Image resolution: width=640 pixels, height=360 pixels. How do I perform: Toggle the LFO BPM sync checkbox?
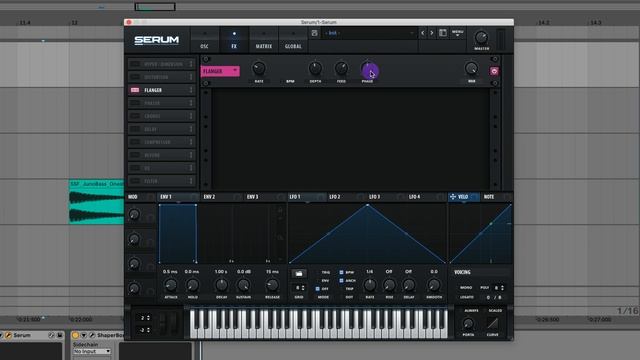[341, 272]
